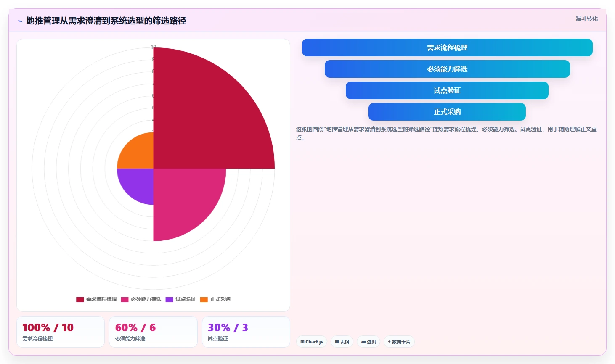This screenshot has width=615, height=364.
Task: Toggle 正式采购 orange legend swatch
Action: point(204,299)
